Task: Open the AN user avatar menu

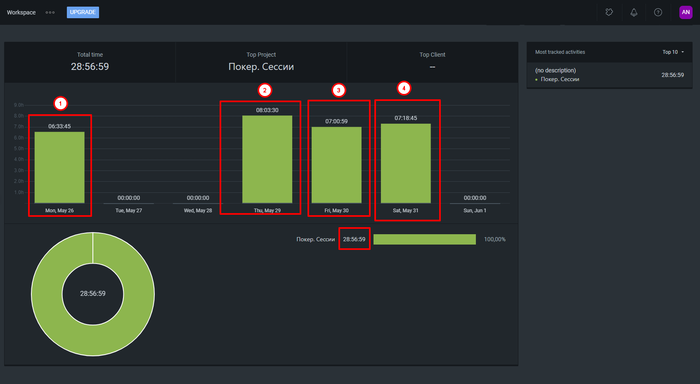Action: (685, 13)
